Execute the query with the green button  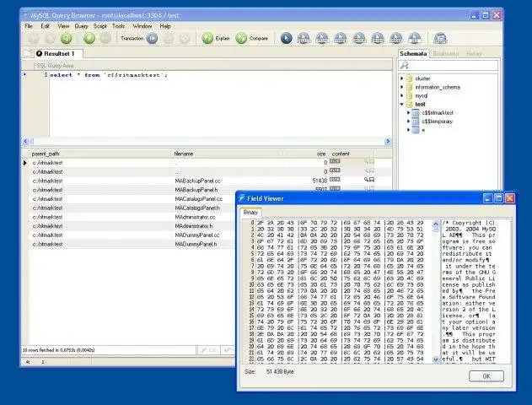[x=89, y=38]
